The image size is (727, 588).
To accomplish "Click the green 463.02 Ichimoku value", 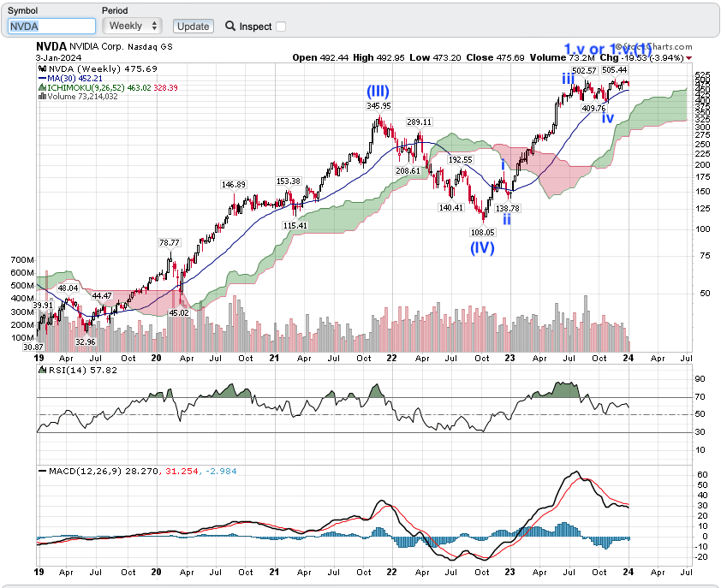I will pyautogui.click(x=139, y=87).
